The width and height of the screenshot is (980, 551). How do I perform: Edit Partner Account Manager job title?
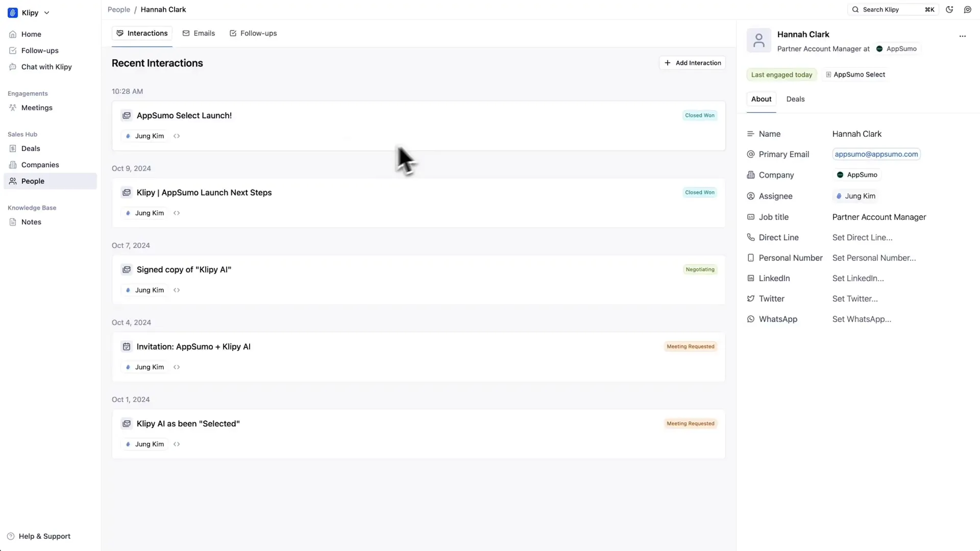(879, 217)
